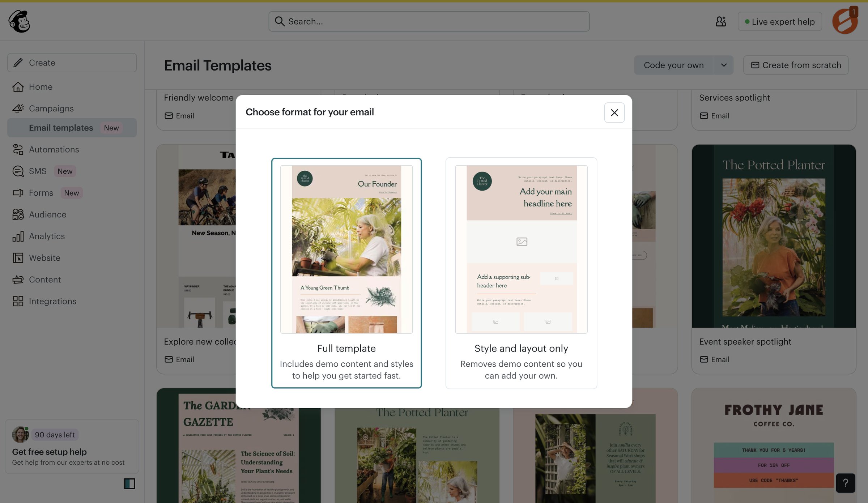Click the Content icon in sidebar
This screenshot has width=868, height=503.
[18, 280]
